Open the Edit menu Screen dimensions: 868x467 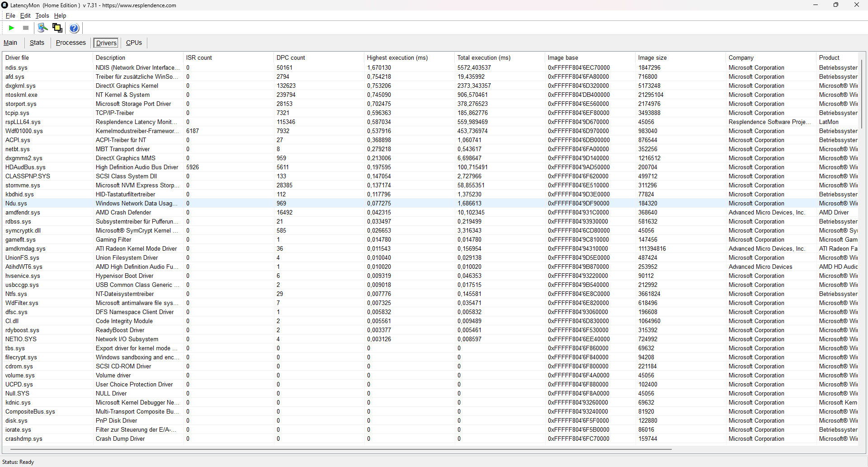point(25,15)
